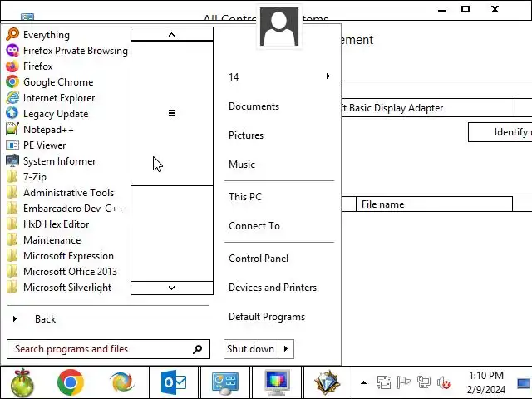Viewport: 532px width, 399px height.
Task: Click the File name column header
Action: click(x=434, y=204)
